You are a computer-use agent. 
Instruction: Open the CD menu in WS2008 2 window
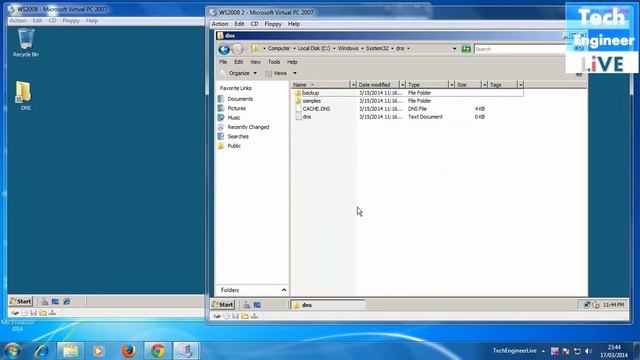tap(254, 24)
